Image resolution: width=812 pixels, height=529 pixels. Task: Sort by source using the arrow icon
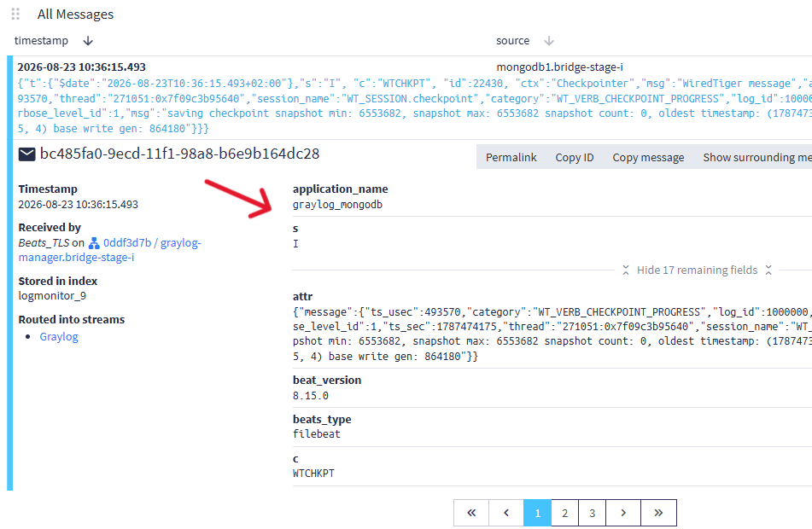pos(549,41)
